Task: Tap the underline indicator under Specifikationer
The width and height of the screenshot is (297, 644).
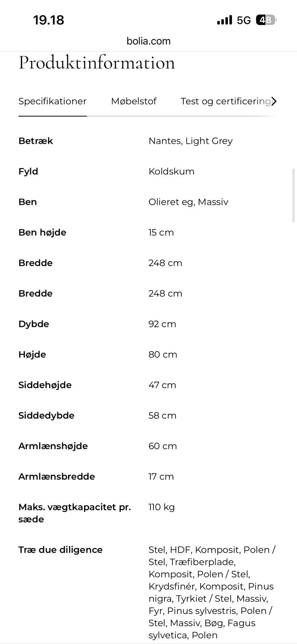Action: click(52, 116)
